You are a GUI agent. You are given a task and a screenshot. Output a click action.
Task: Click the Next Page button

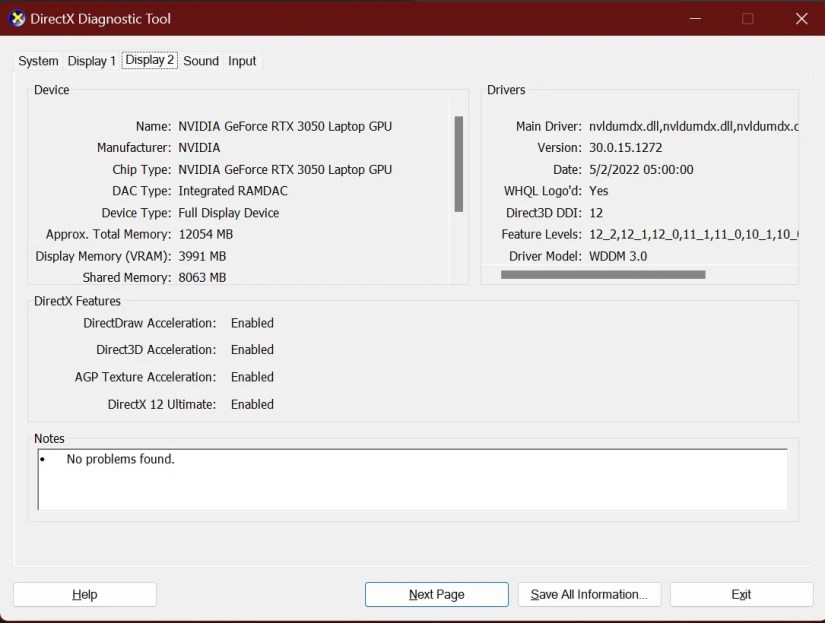pos(436,594)
